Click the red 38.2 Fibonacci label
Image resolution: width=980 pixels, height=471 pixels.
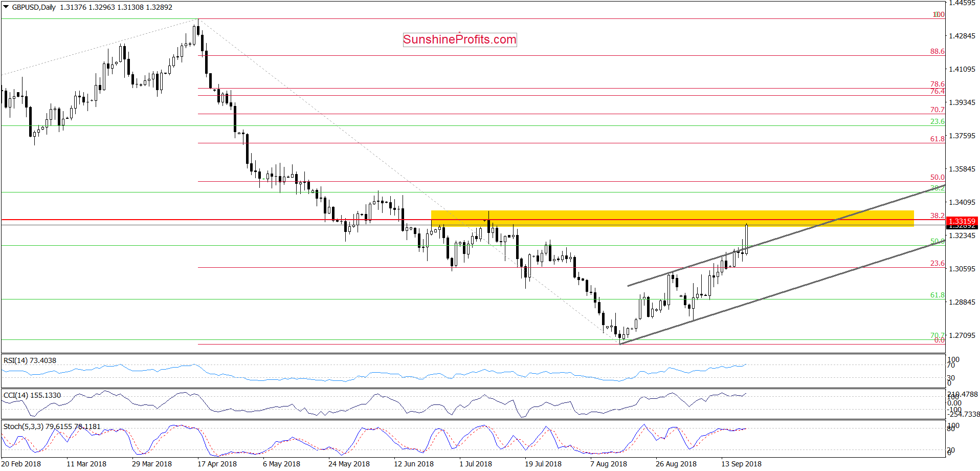pos(938,216)
